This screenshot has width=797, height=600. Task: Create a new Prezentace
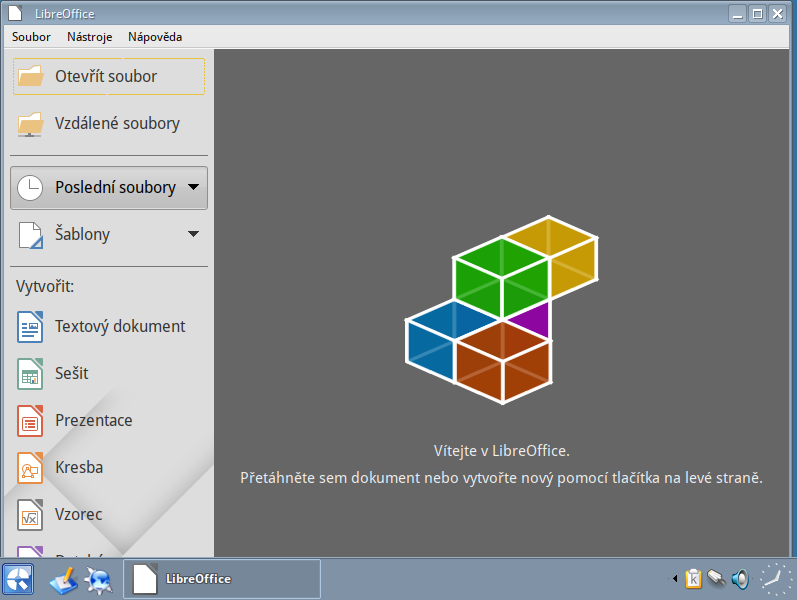tap(109, 421)
